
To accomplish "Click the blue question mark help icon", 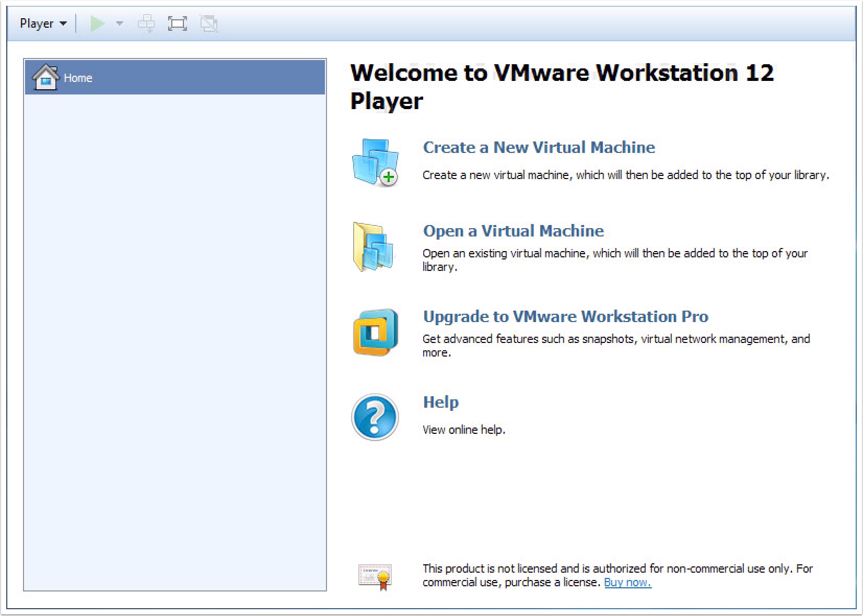I will coord(375,417).
